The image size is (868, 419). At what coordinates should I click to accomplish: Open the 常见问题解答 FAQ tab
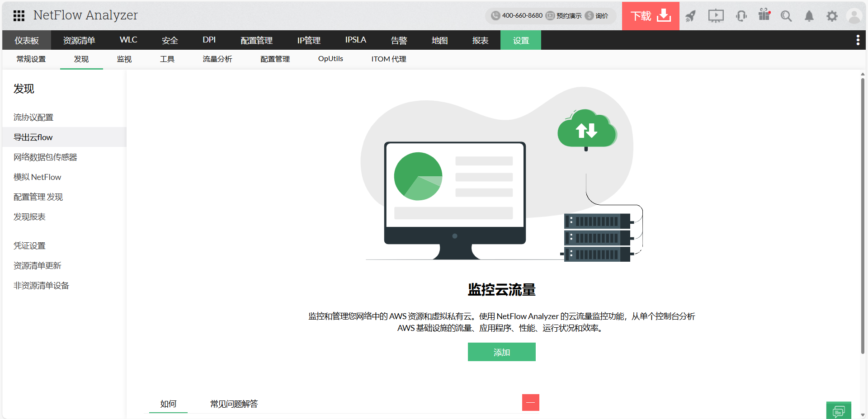click(x=234, y=404)
